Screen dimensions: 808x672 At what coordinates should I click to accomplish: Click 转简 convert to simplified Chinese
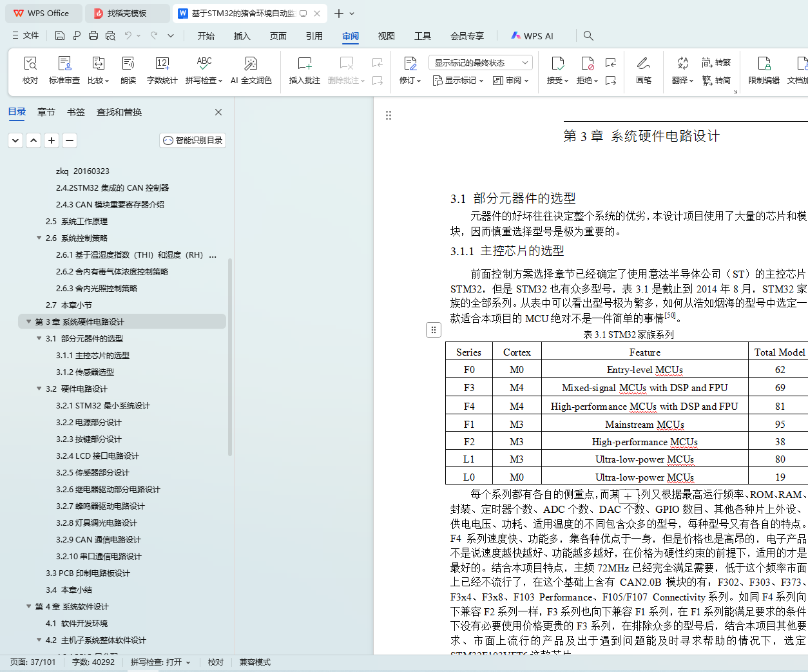717,80
